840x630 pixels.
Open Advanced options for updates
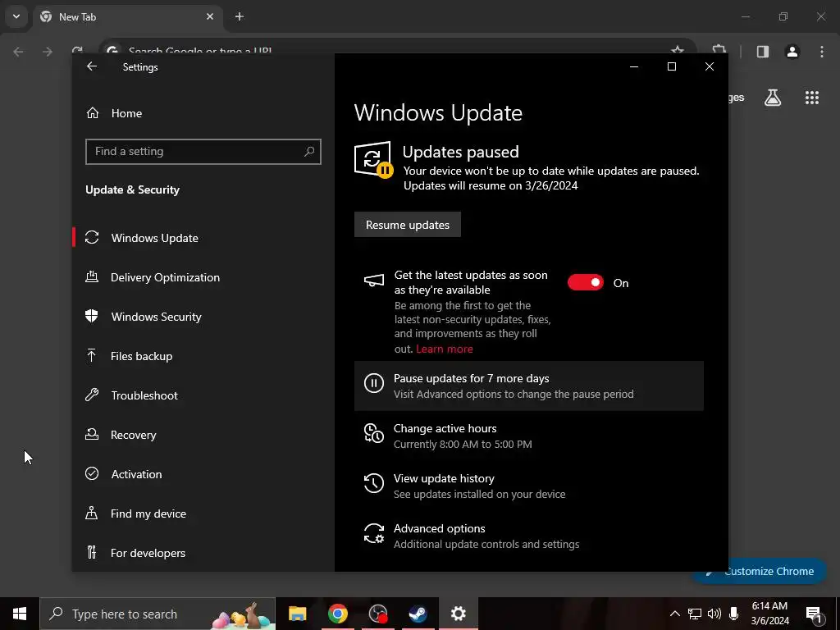(529, 536)
